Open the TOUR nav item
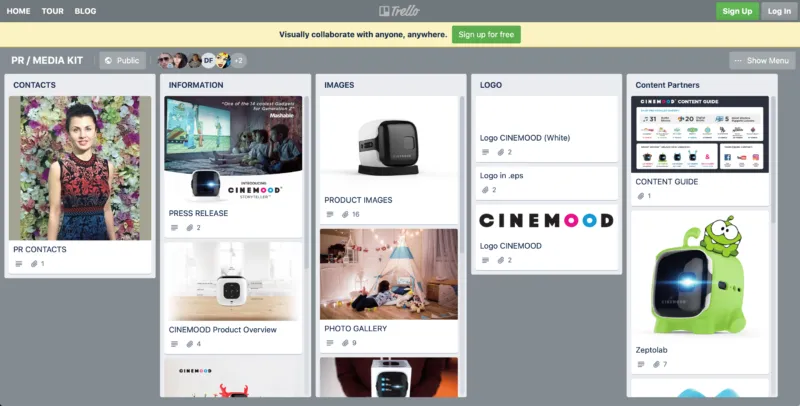 click(53, 11)
